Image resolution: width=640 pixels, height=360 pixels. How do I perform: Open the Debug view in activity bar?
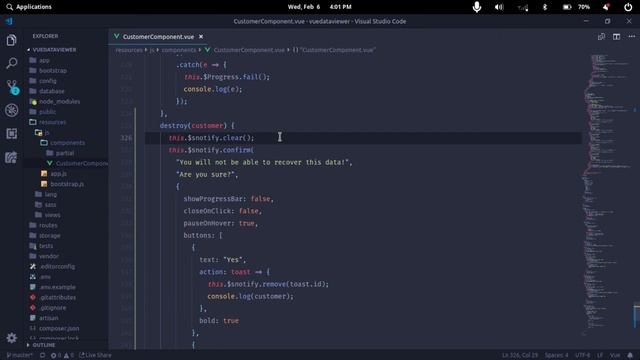pyautogui.click(x=11, y=110)
